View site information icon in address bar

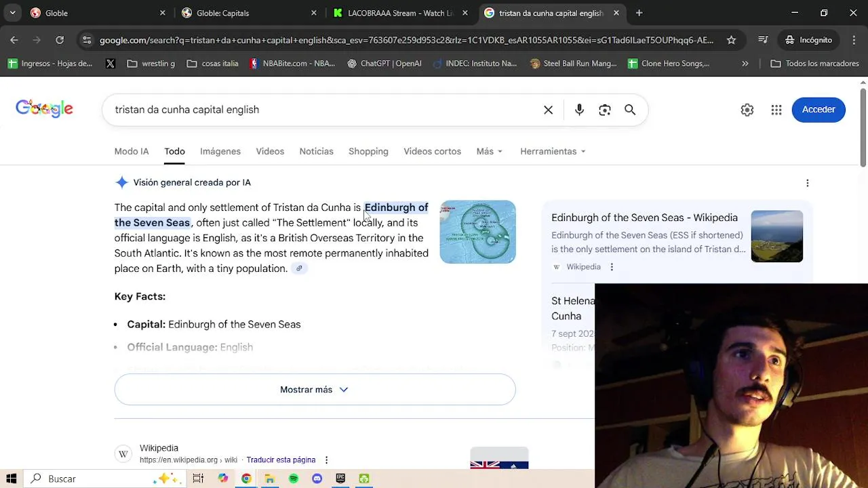click(x=86, y=40)
